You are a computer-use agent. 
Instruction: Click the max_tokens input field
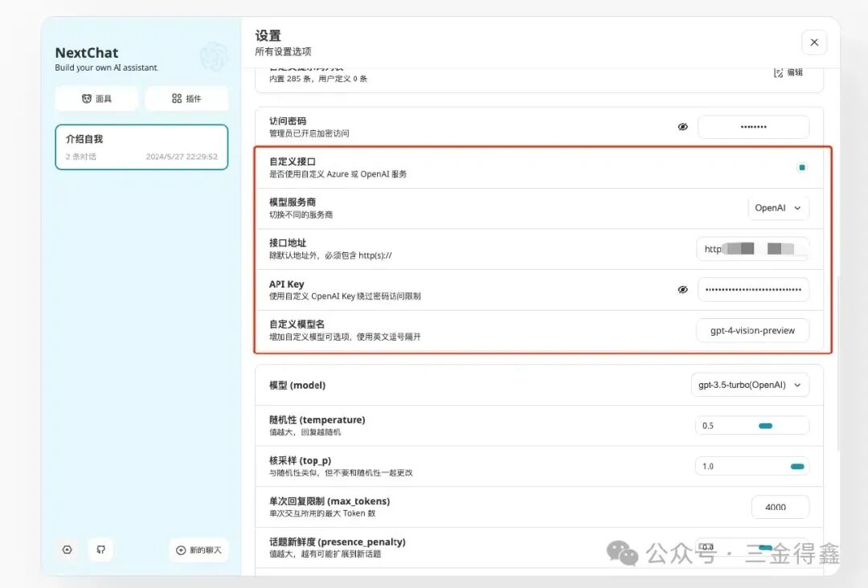(780, 507)
